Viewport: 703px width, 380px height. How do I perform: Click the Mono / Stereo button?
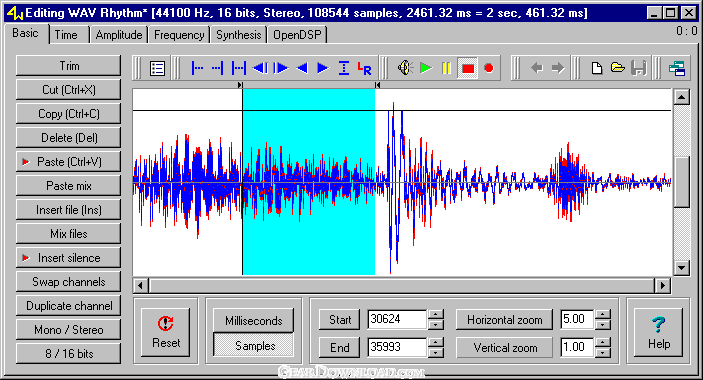[69, 329]
